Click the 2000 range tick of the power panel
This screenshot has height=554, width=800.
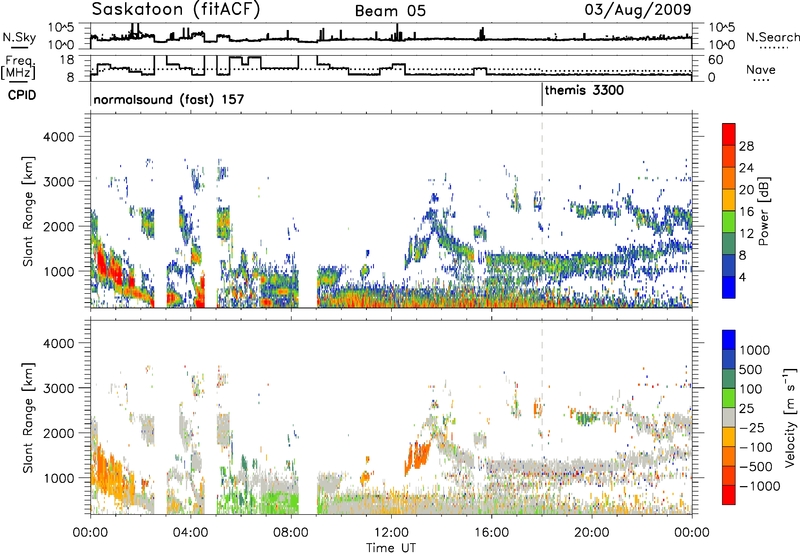[58, 226]
